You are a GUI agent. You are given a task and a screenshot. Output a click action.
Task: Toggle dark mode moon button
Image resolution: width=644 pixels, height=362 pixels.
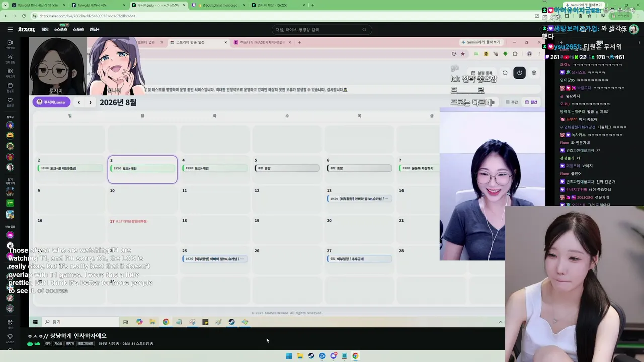point(520,73)
